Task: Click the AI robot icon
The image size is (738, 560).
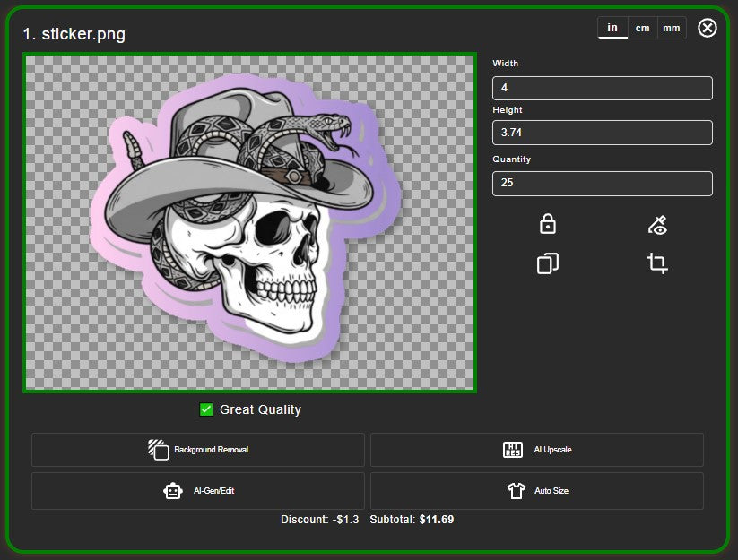Action: [x=173, y=491]
